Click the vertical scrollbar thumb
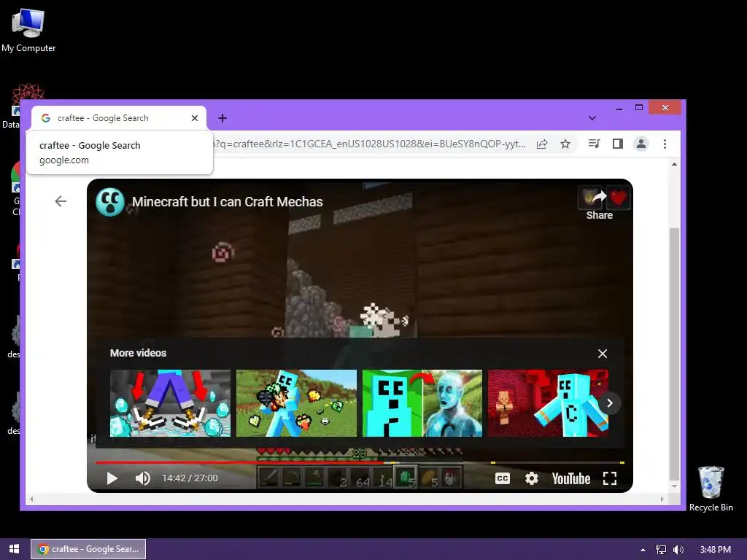 pos(674,354)
